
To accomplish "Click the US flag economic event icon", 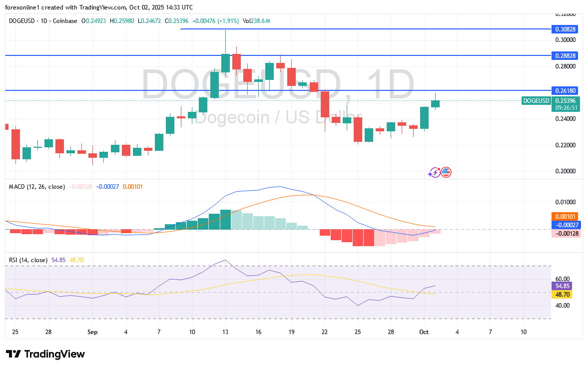I will (446, 172).
